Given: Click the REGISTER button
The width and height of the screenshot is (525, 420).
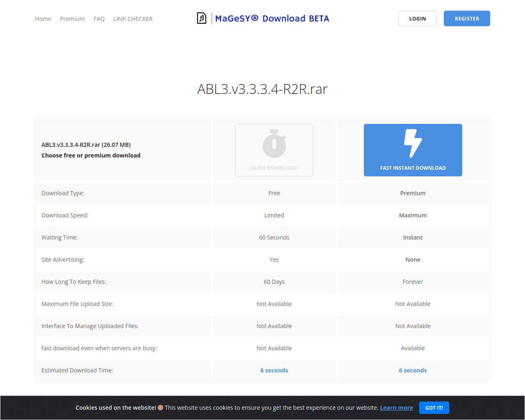Looking at the screenshot, I should (x=467, y=18).
